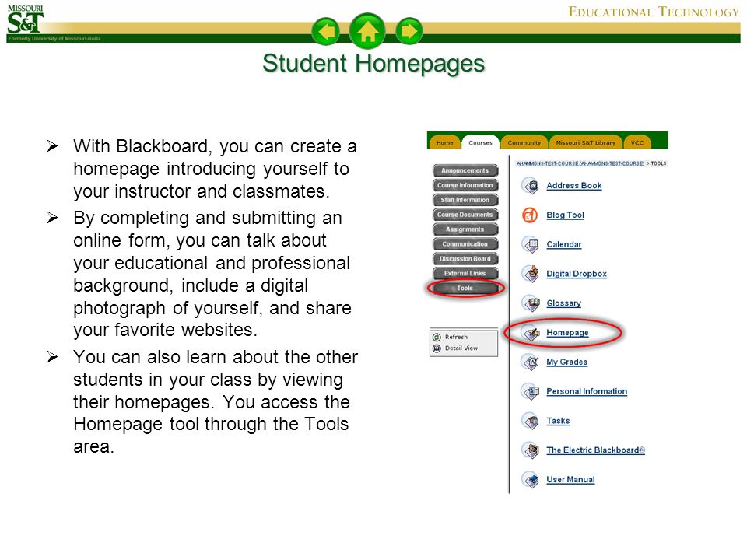Open the Address Book link
This screenshot has width=747, height=560.
click(x=574, y=186)
